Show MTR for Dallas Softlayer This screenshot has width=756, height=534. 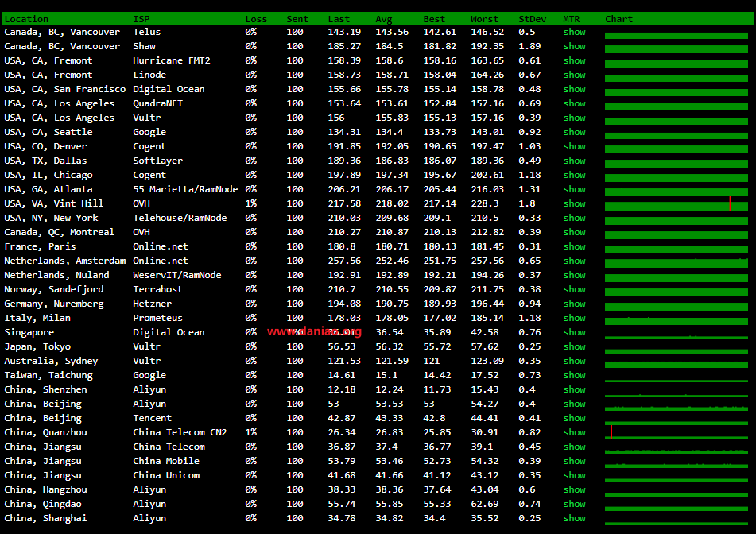pyautogui.click(x=574, y=161)
